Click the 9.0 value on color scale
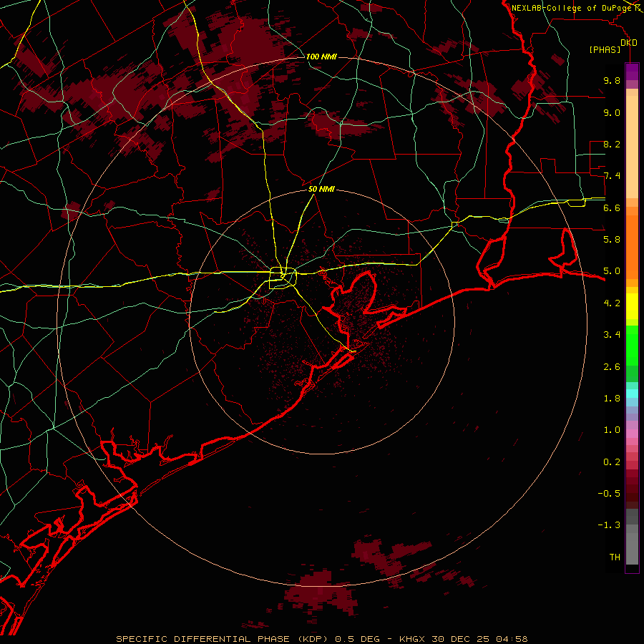Screen dimensions: 644x644 [612, 112]
